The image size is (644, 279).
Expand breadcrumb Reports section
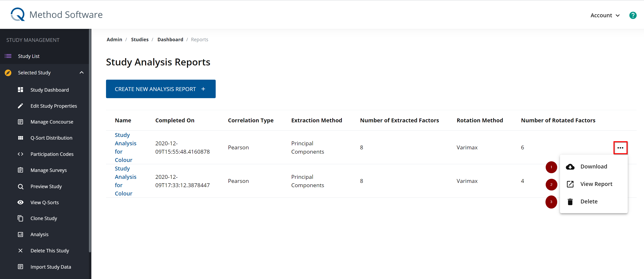[200, 39]
